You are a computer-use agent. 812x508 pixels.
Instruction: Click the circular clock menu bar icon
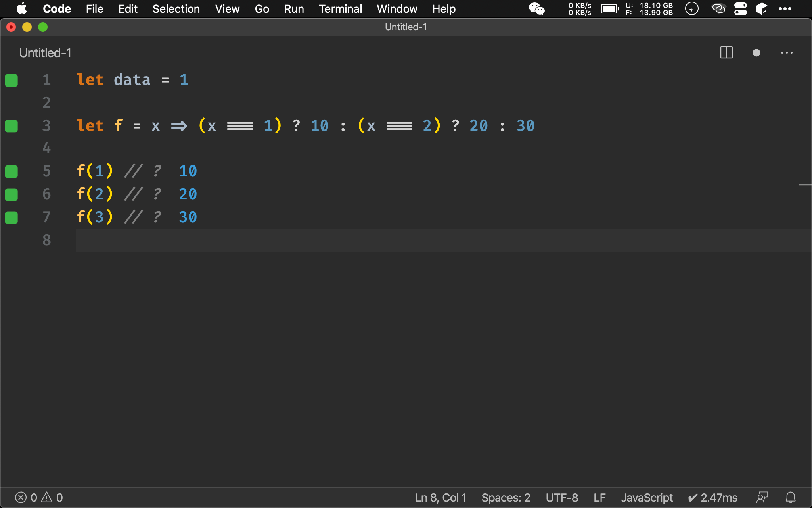pyautogui.click(x=692, y=8)
